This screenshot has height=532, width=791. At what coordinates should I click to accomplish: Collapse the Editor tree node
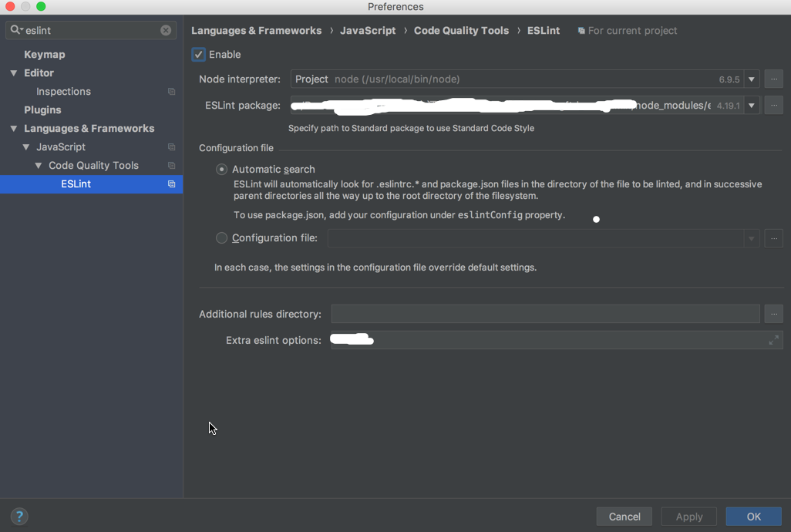(x=14, y=73)
